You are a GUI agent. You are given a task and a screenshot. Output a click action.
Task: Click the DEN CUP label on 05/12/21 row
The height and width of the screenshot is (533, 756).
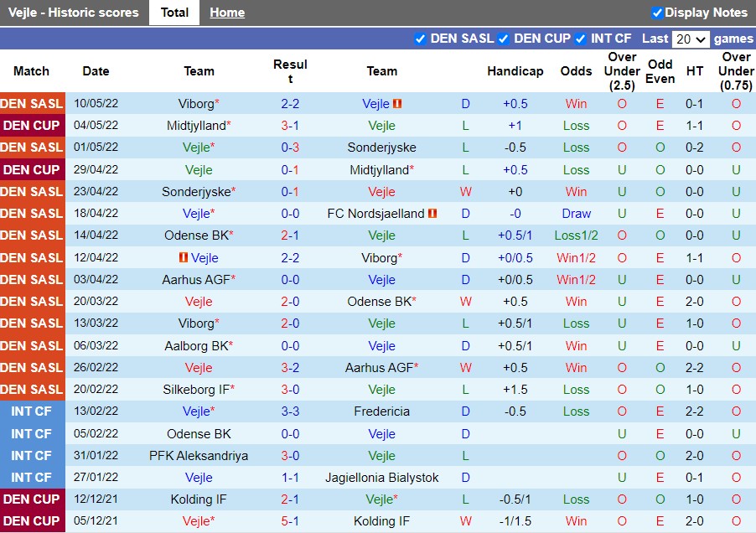(x=32, y=521)
